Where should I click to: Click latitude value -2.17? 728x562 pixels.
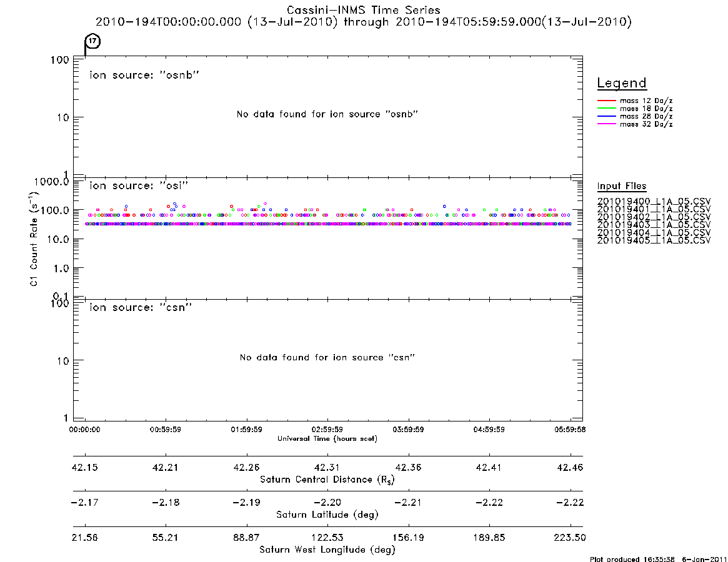click(x=85, y=503)
